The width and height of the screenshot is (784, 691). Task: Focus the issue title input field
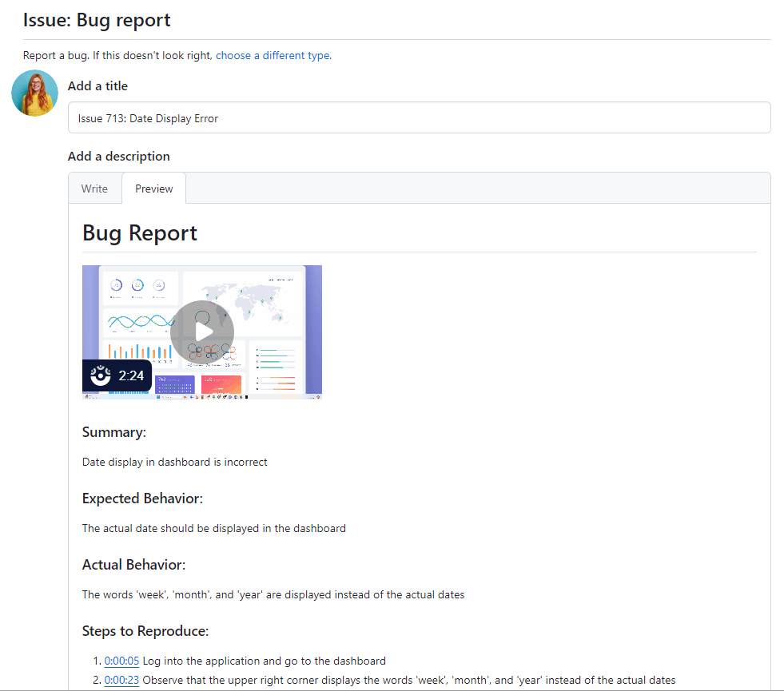click(x=419, y=118)
